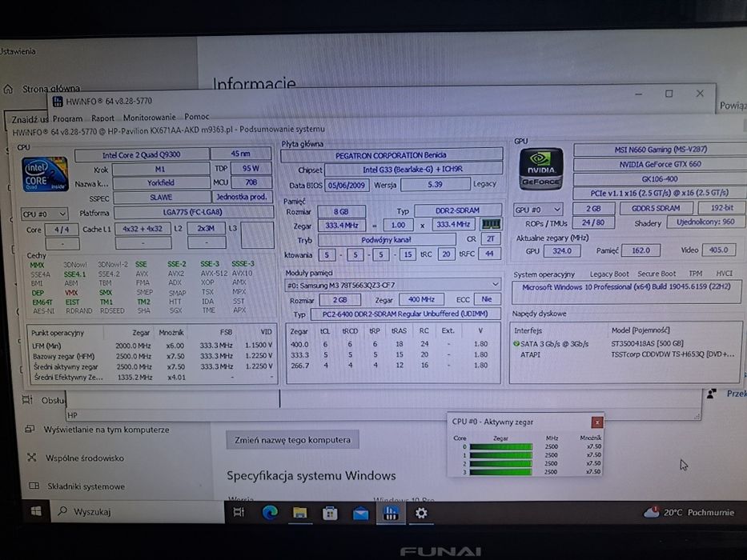Click the 8 GB memory size field
The height and width of the screenshot is (560, 747).
tap(342, 211)
